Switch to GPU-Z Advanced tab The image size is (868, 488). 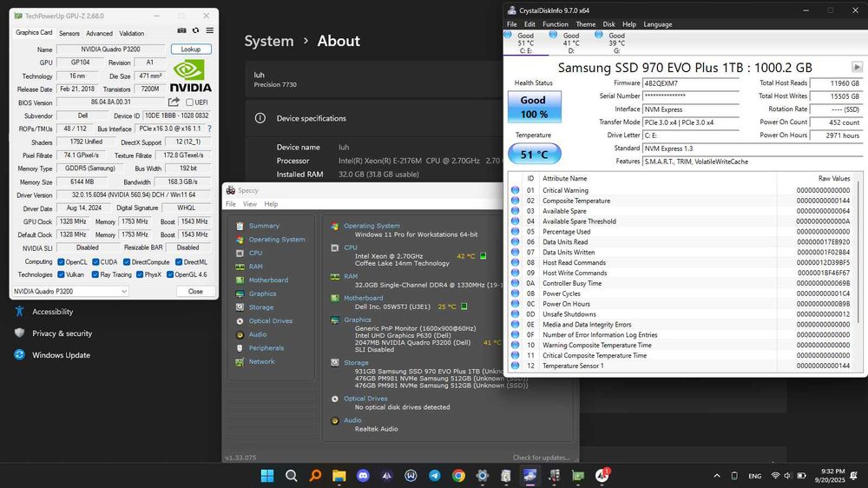pyautogui.click(x=99, y=33)
